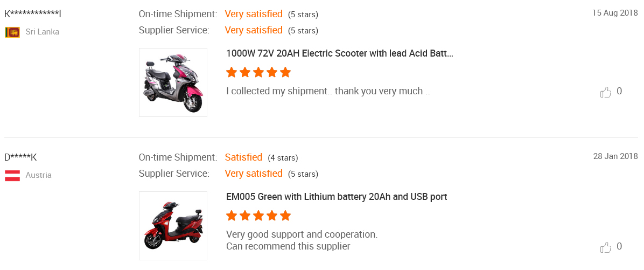Open the pink electric scooter thumbnail
This screenshot has width=644, height=270.
(x=173, y=82)
